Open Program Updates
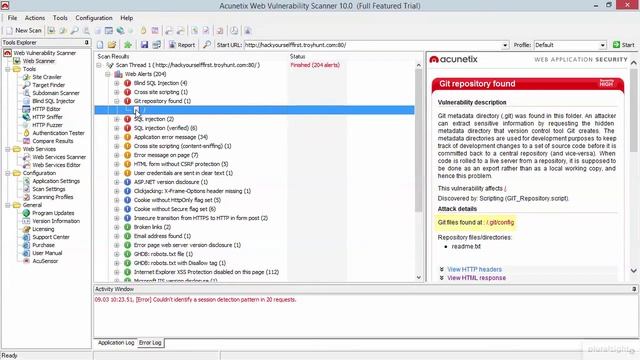 (x=53, y=213)
